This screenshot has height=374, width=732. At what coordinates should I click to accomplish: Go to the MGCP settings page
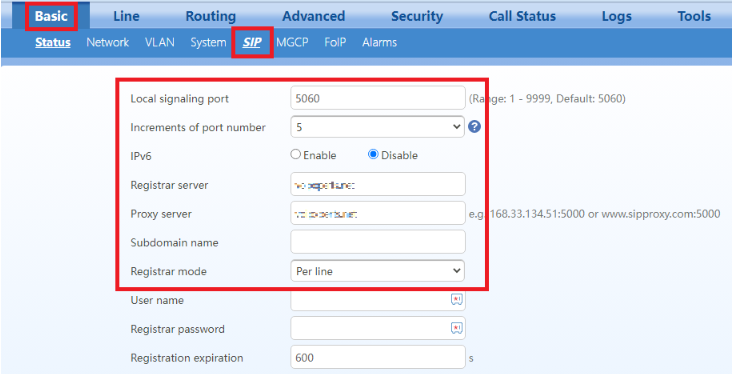pyautogui.click(x=292, y=42)
